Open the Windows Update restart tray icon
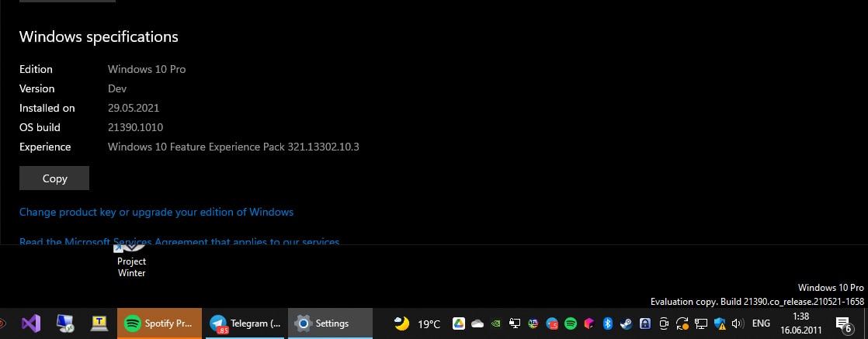The image size is (868, 339). coord(682,324)
